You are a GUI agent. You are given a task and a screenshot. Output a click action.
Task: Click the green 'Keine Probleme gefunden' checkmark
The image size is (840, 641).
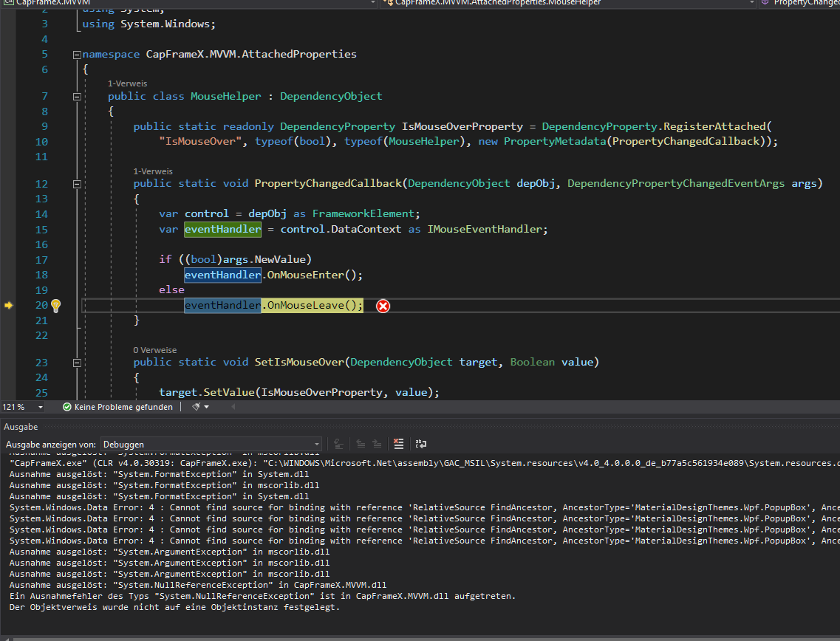point(67,407)
